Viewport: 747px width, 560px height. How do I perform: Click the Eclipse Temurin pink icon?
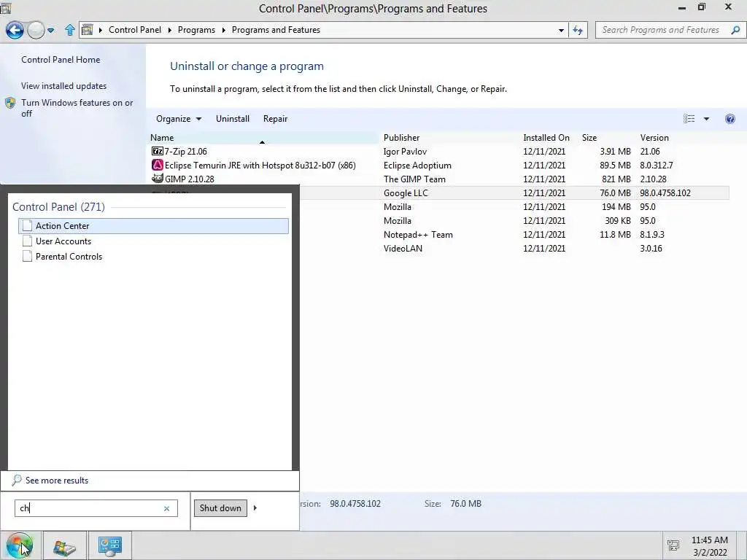(x=158, y=165)
